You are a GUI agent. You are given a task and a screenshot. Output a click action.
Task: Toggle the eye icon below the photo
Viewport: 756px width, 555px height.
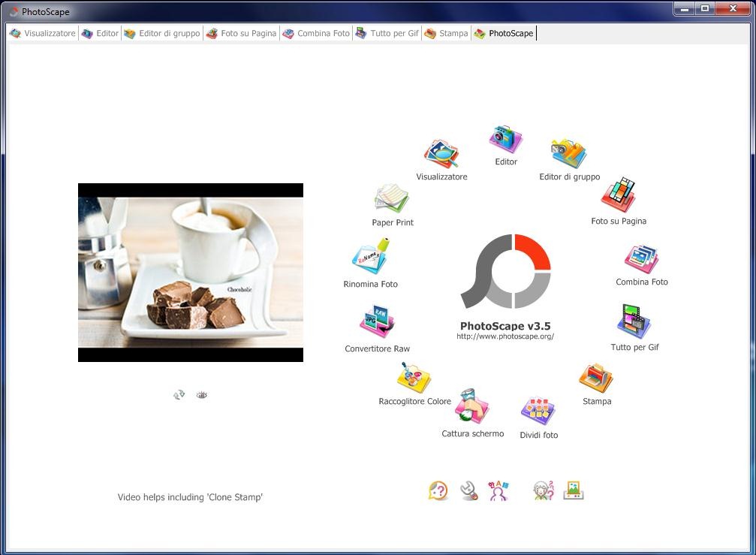point(201,395)
